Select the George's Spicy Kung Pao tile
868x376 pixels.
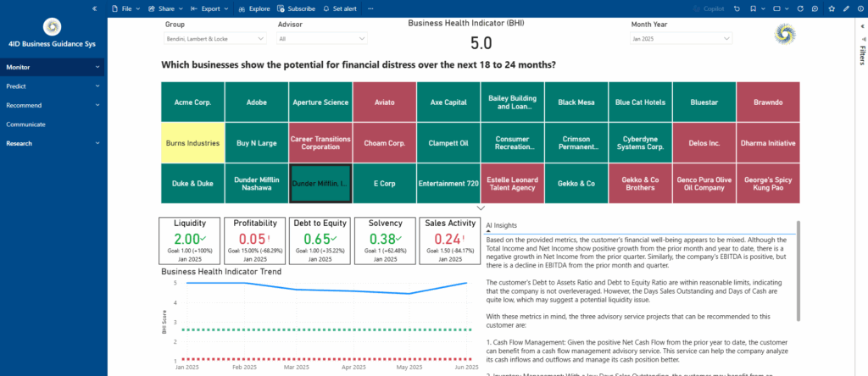[768, 184]
